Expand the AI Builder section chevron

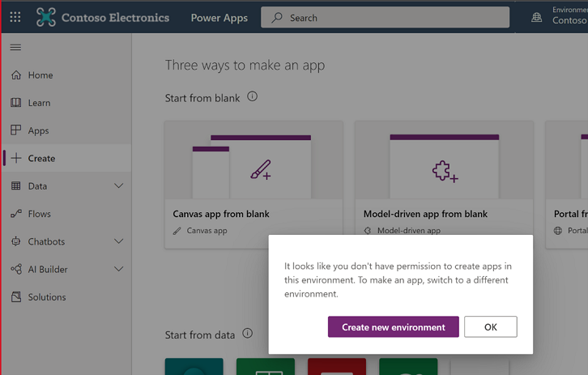point(118,269)
